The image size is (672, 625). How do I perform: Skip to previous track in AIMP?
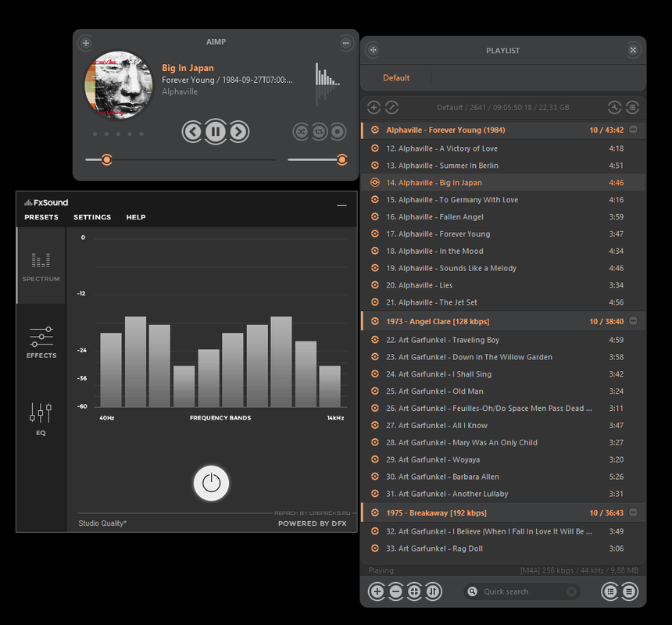point(192,131)
